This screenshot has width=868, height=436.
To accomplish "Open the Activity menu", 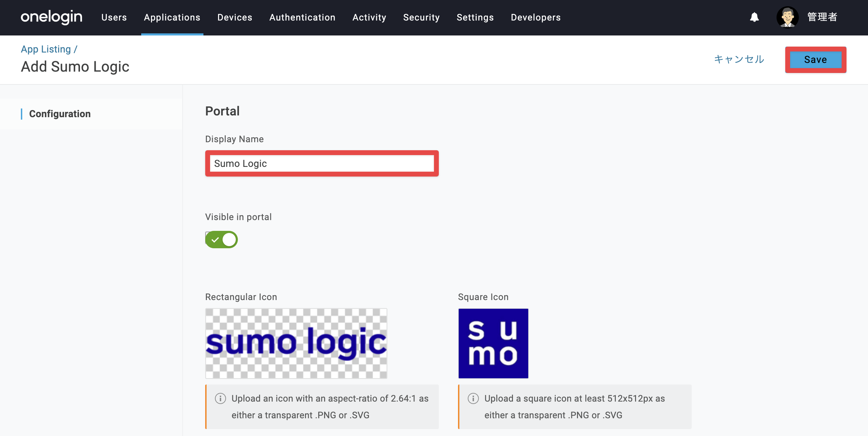I will 369,17.
